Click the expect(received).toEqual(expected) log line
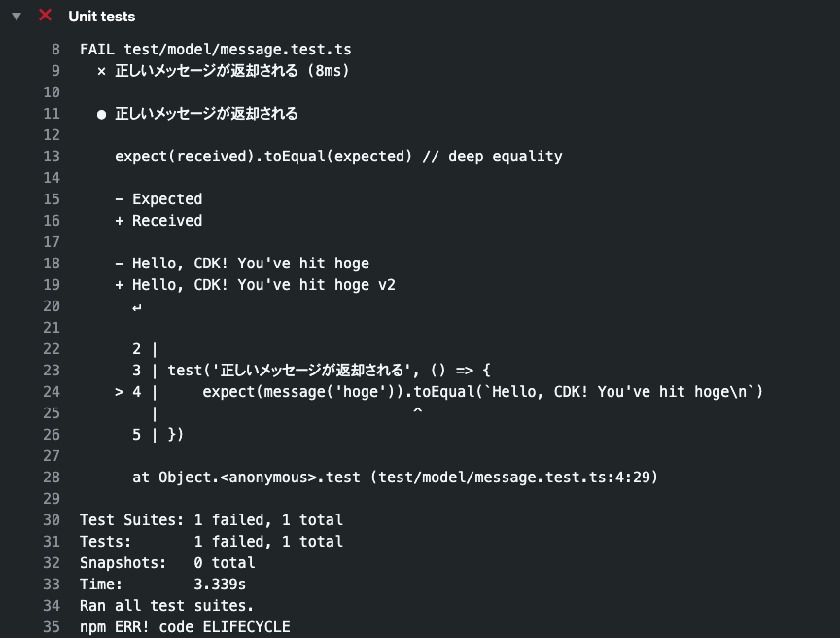Viewport: 840px width, 638px height. click(x=338, y=157)
